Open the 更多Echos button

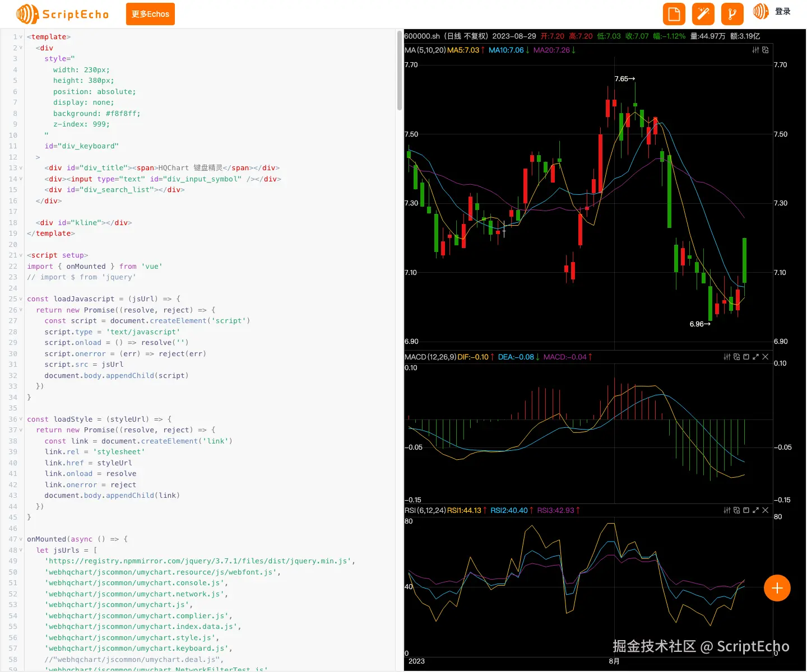(150, 14)
